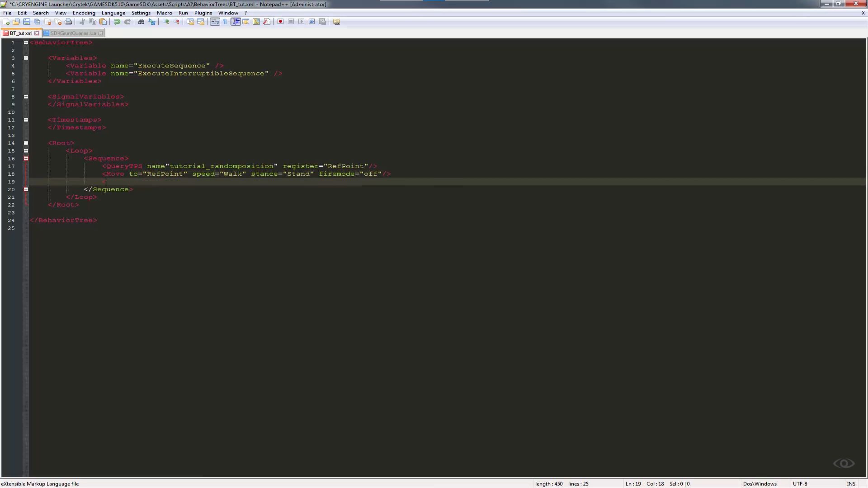Click the Save file toolbar icon
The image size is (868, 488).
[x=27, y=22]
